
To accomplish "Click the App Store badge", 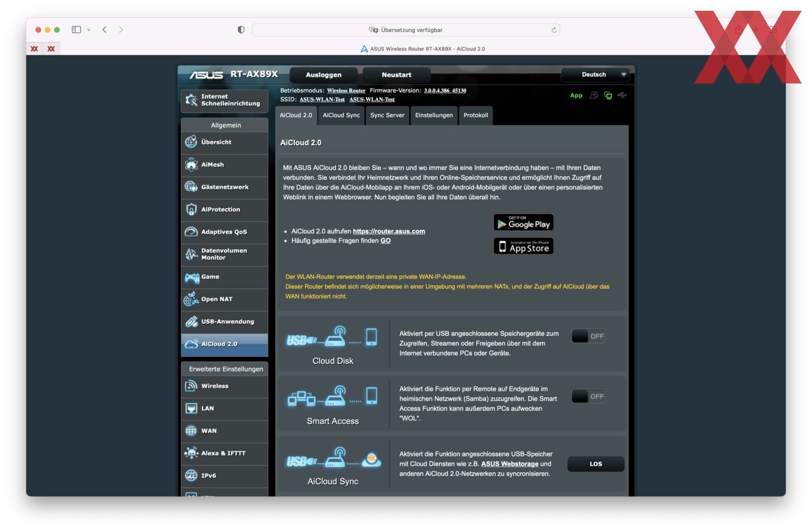I will point(524,246).
